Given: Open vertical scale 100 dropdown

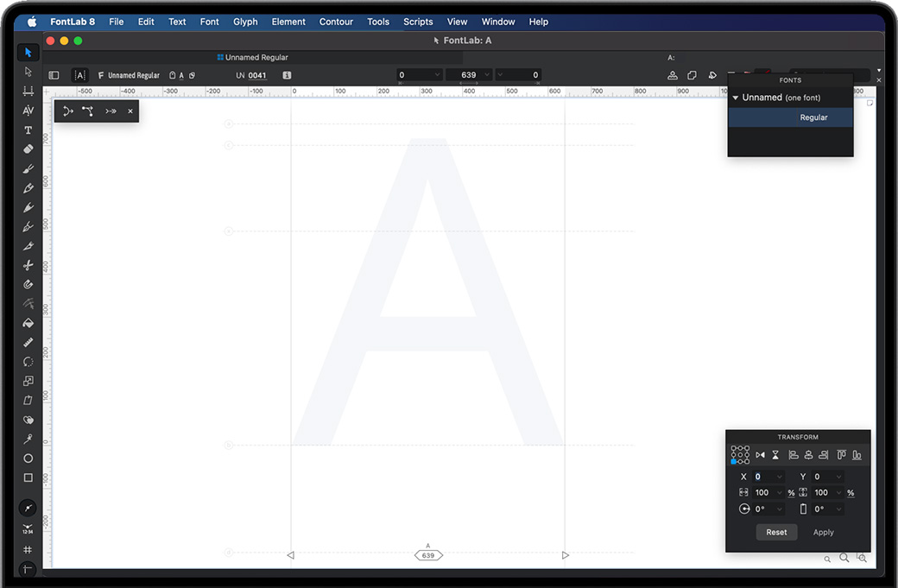Looking at the screenshot, I should pos(839,493).
